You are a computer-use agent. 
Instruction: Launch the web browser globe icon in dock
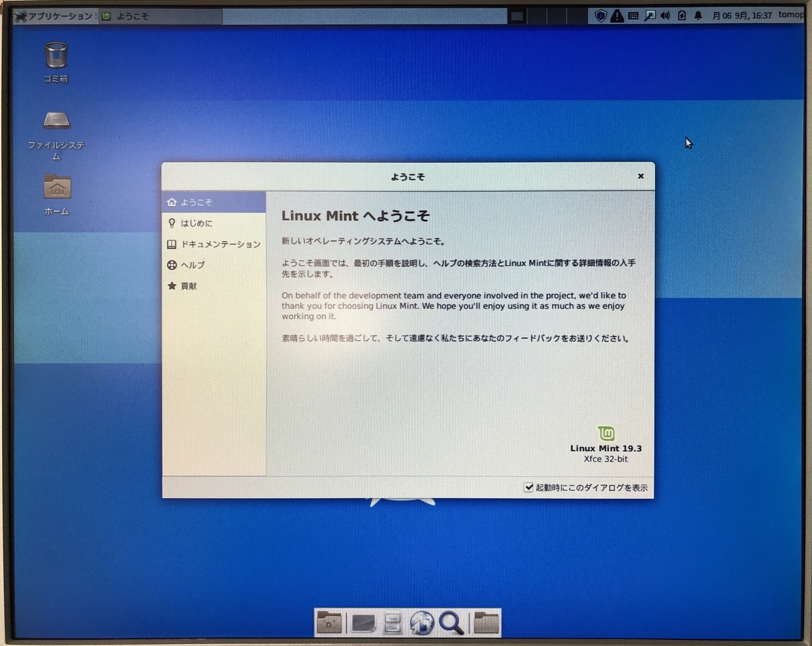click(x=422, y=623)
